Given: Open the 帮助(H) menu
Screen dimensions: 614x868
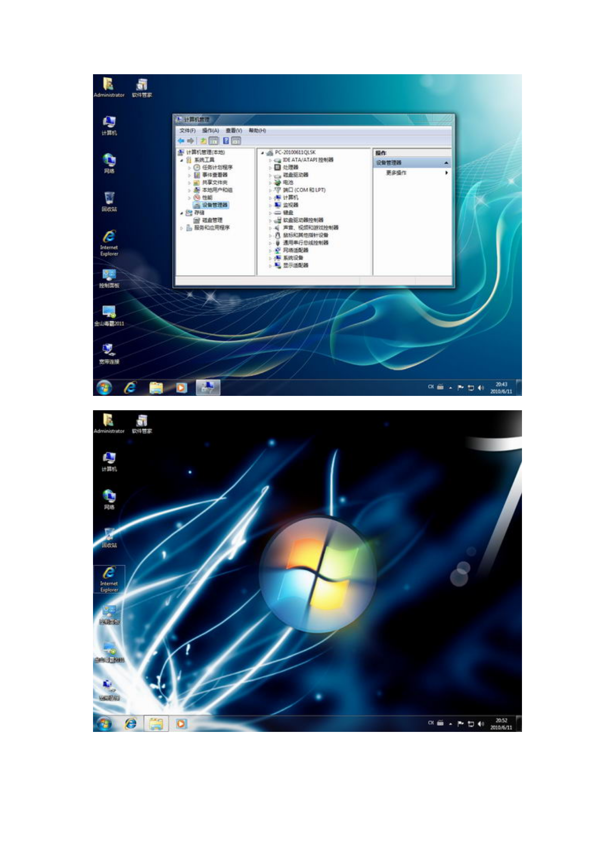Looking at the screenshot, I should 257,131.
